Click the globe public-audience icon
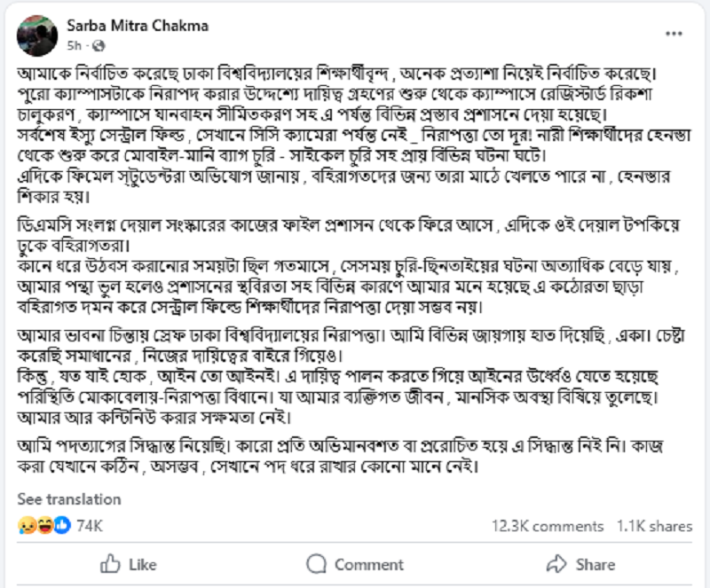Screen dimensions: 710x588 coord(99,46)
